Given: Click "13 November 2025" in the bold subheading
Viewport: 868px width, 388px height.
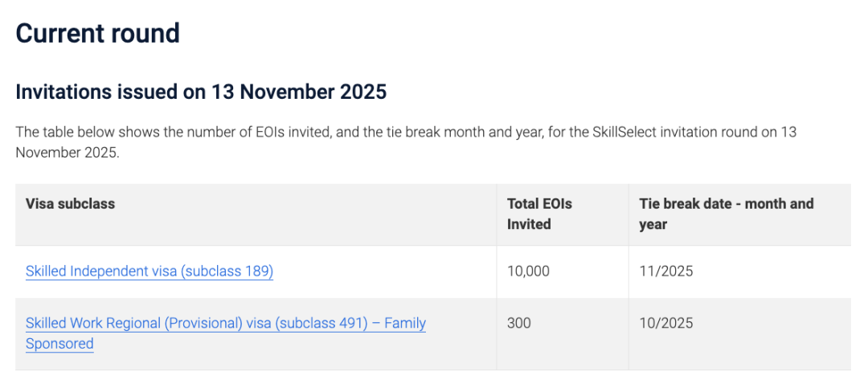Looking at the screenshot, I should (x=299, y=92).
